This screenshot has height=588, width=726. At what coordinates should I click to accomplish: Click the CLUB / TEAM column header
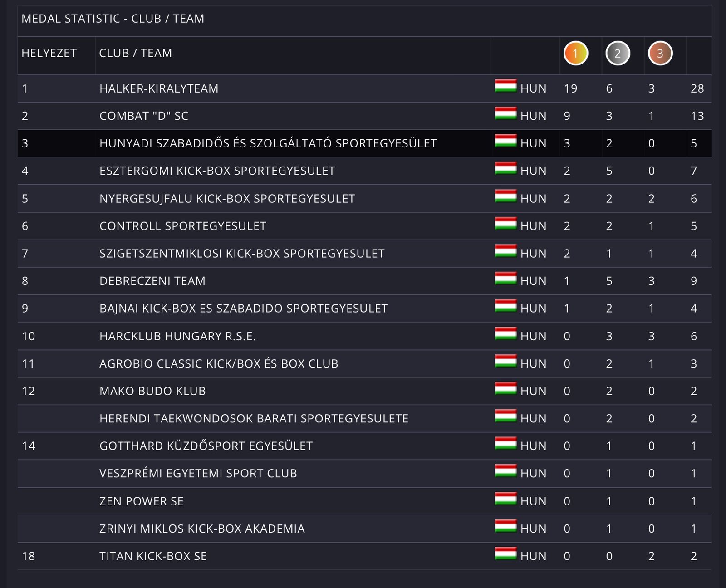135,53
